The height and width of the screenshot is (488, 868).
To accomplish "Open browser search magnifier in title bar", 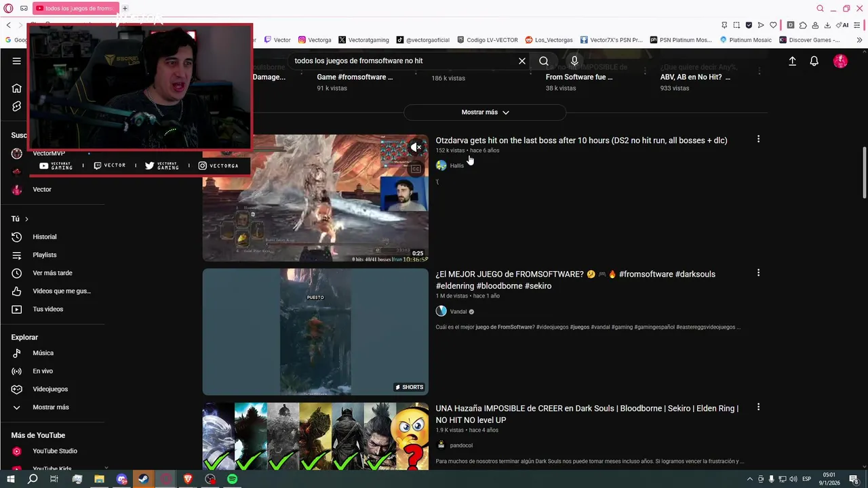I will (x=820, y=8).
